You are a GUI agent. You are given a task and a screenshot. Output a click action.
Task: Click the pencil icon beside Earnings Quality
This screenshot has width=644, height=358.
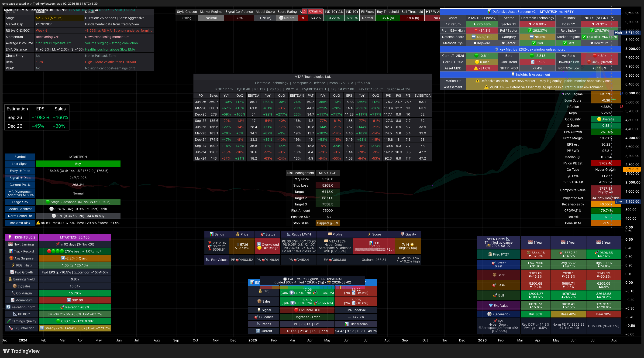(x=9, y=321)
